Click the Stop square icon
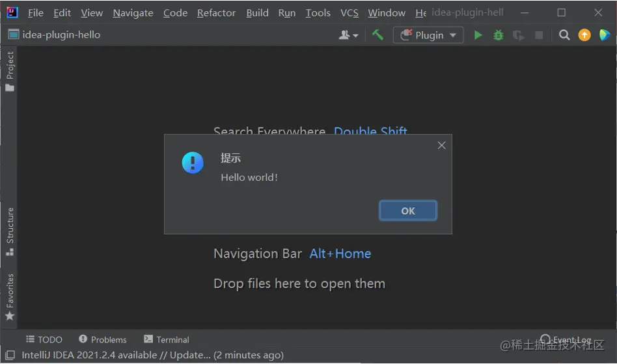Screen dimensions: 617x364 click(539, 35)
